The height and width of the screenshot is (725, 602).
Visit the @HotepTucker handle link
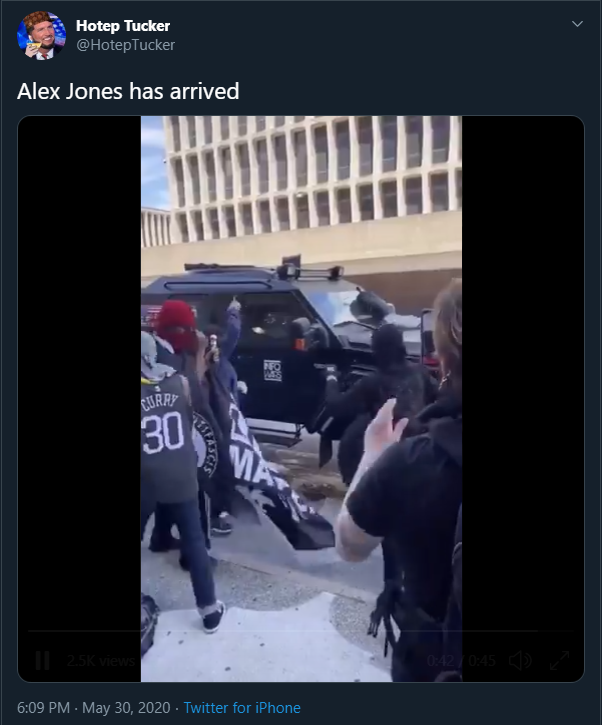(125, 45)
